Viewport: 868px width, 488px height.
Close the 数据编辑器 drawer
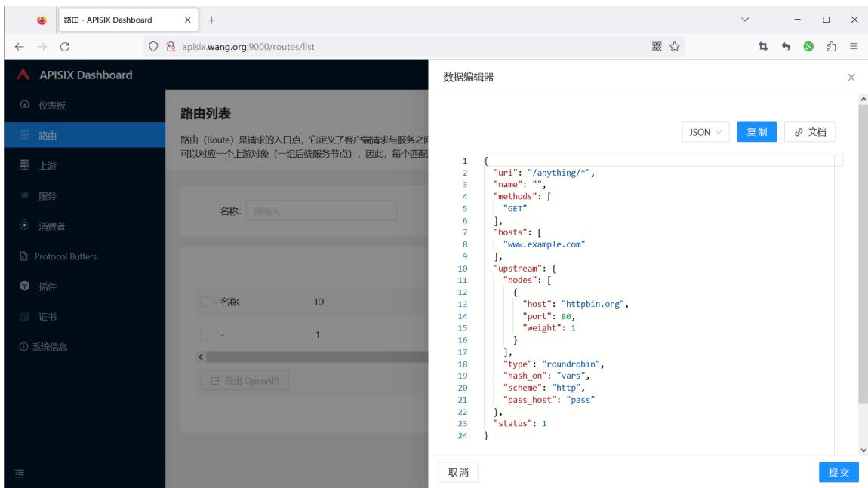(x=851, y=78)
